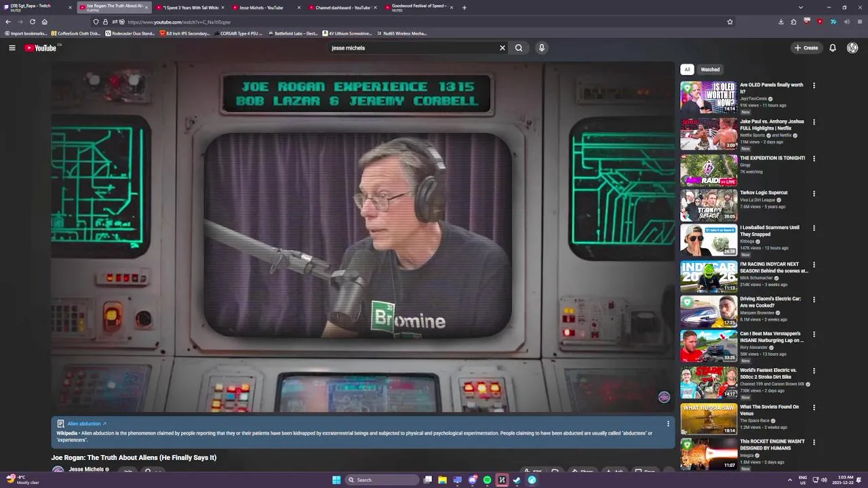Open more options for EXPEDITION video

(814, 159)
